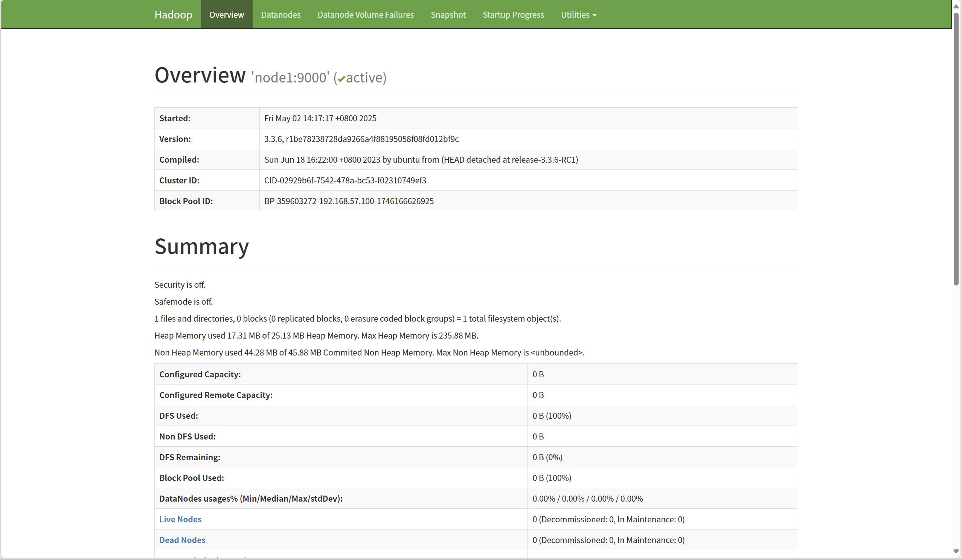Click the 'node1:9000' overview subtitle
The image size is (962, 560).
(x=290, y=78)
